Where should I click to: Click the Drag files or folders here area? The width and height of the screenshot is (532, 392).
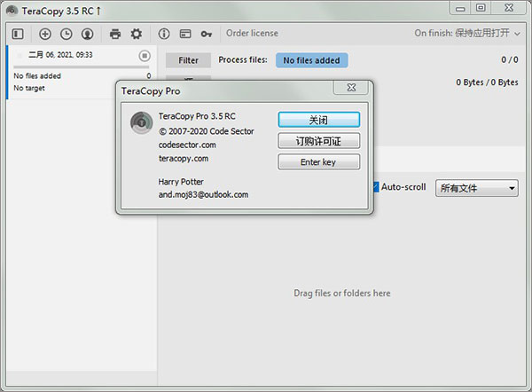(x=342, y=293)
